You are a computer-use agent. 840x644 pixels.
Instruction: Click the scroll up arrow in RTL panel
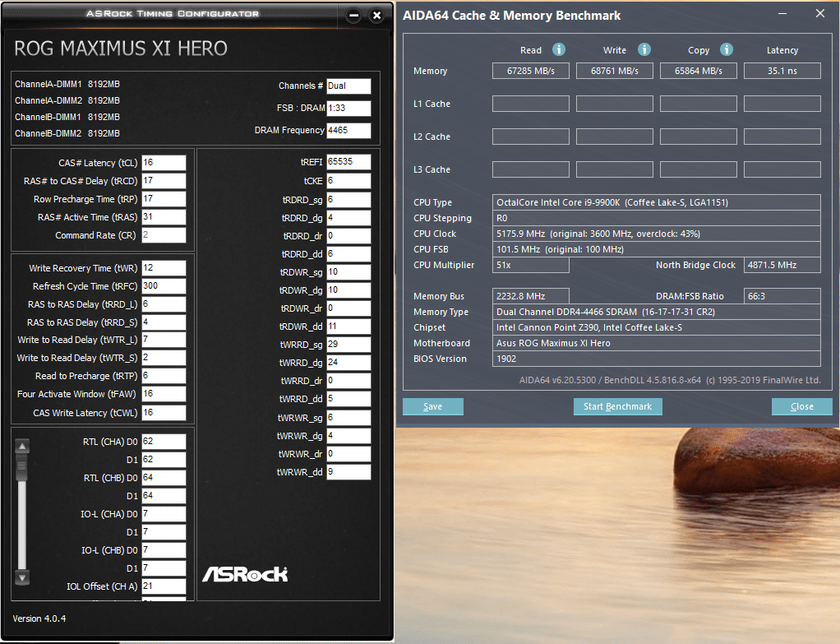coord(22,446)
